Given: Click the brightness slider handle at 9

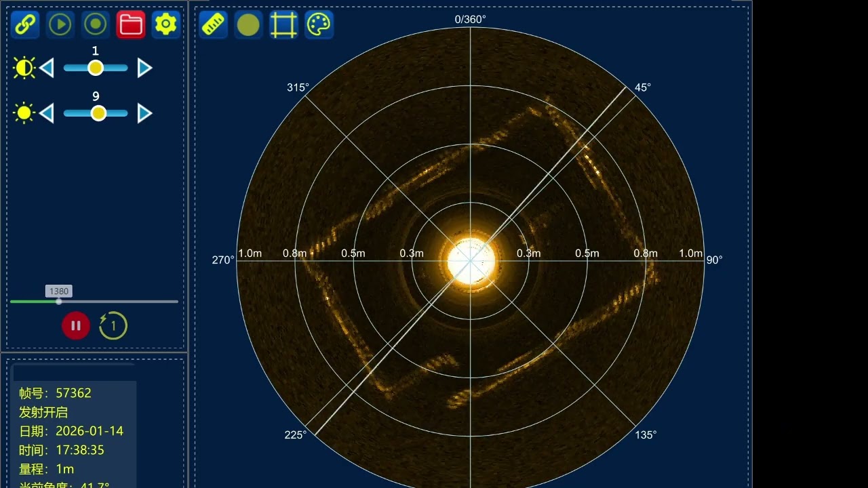Looking at the screenshot, I should coord(98,113).
